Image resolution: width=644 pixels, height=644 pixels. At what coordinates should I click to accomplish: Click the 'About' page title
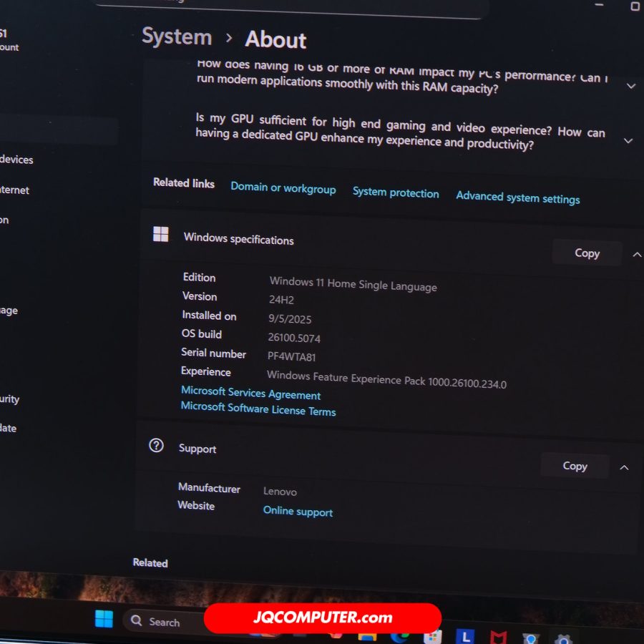pos(276,40)
